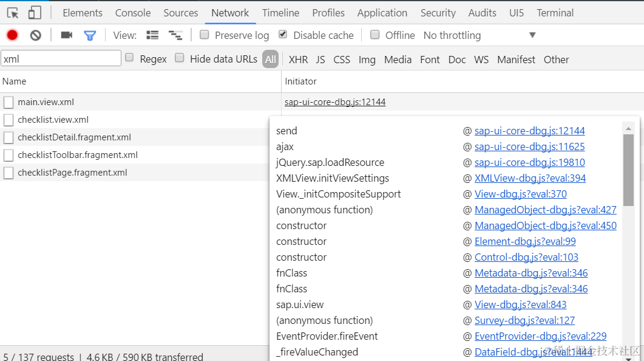This screenshot has height=361, width=644.
Task: Filter requests by Img
Action: 367,60
